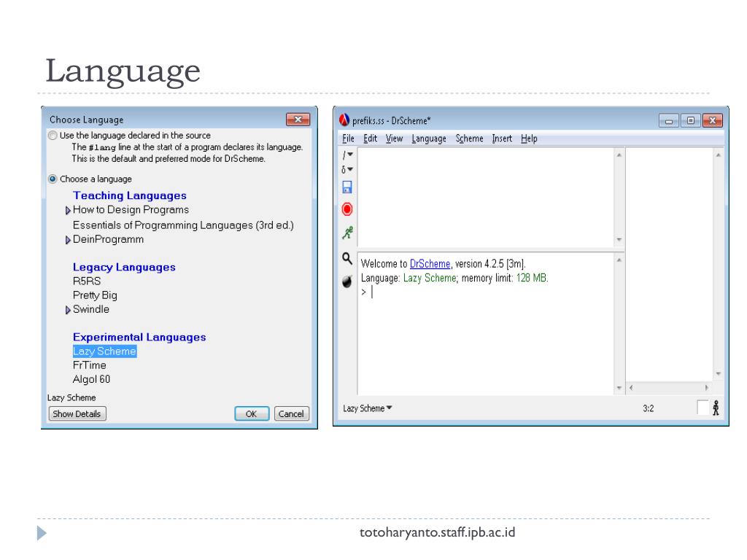Open the View menu
The width and height of the screenshot is (747, 560).
(394, 139)
